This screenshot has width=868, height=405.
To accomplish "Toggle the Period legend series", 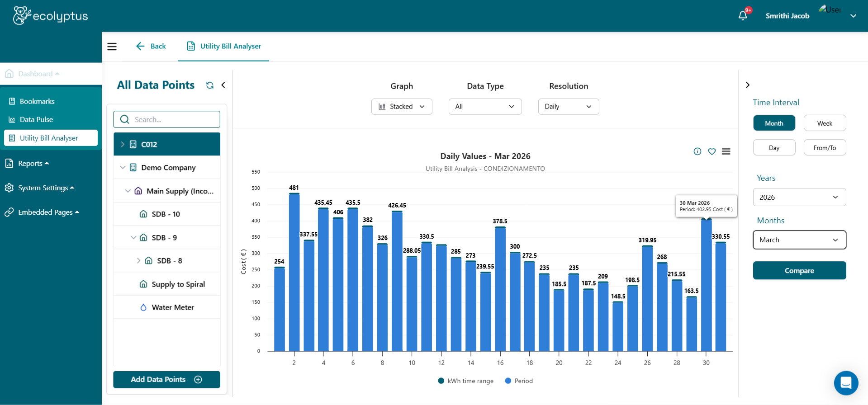I will (x=519, y=381).
